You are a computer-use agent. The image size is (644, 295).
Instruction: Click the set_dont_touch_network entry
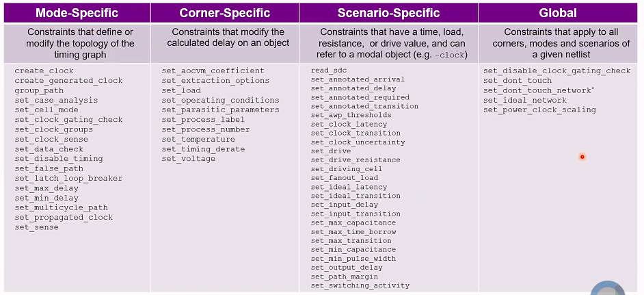point(539,90)
